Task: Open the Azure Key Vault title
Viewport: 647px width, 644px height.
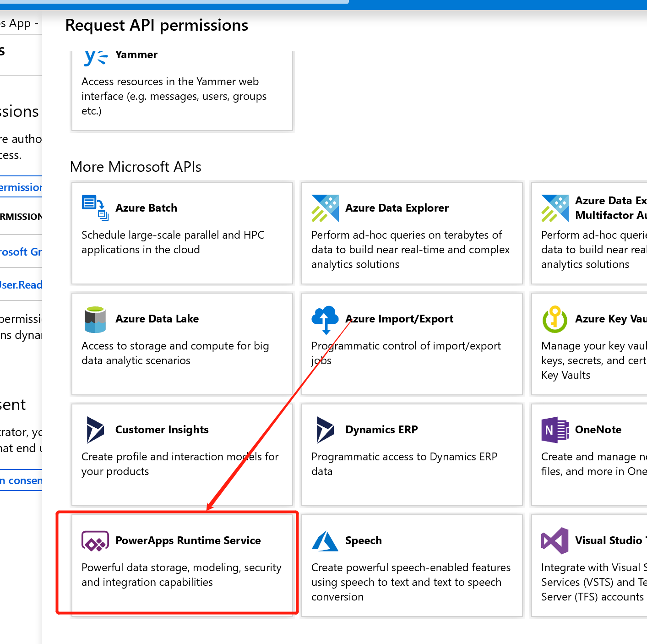Action: (x=611, y=319)
